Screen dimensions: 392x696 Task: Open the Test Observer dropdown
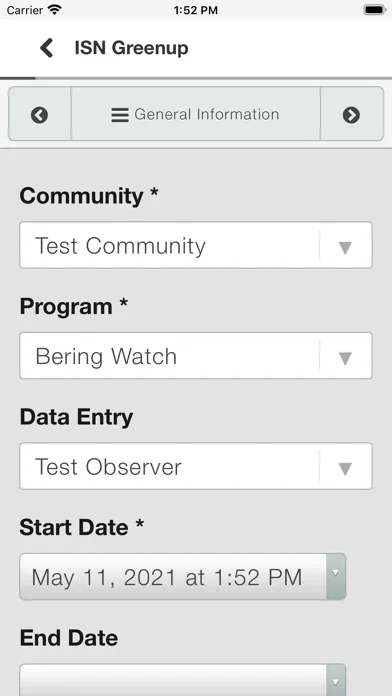click(196, 466)
